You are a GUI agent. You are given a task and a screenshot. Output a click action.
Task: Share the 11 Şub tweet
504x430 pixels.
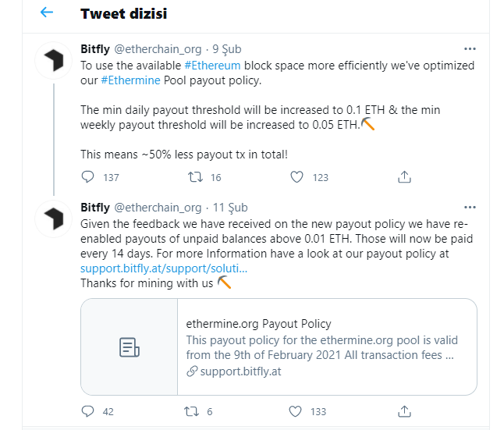click(x=404, y=411)
